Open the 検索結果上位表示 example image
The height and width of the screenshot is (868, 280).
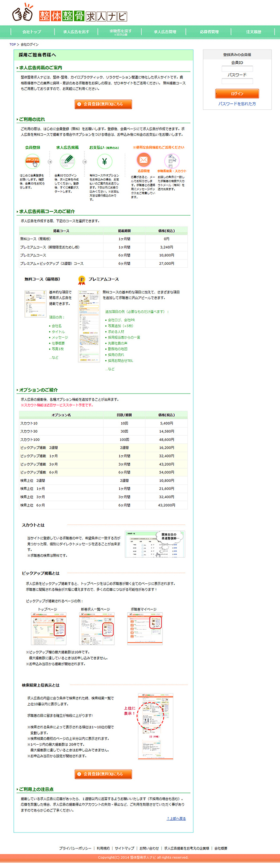(x=155, y=727)
